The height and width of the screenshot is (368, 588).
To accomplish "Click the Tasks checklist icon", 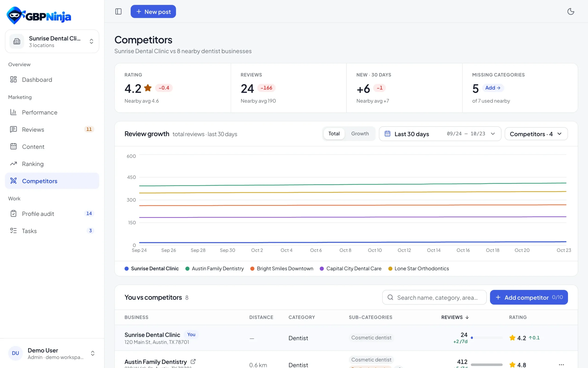I will (x=13, y=230).
